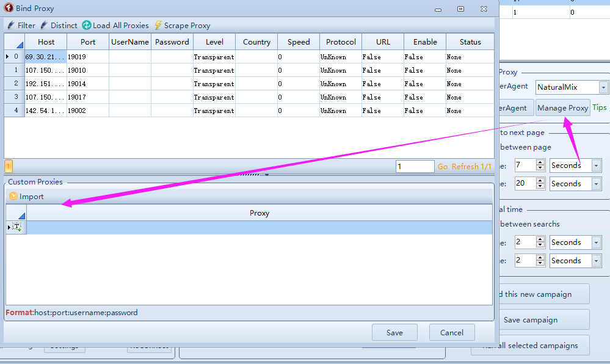This screenshot has width=610, height=364.
Task: Click the Import icon in Custom Proxies
Action: pyautogui.click(x=13, y=197)
